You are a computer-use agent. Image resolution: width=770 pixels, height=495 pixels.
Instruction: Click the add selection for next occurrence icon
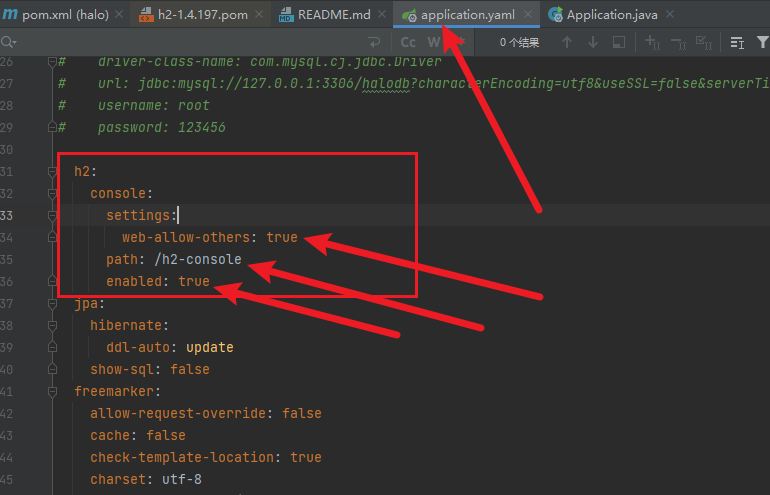click(x=652, y=42)
